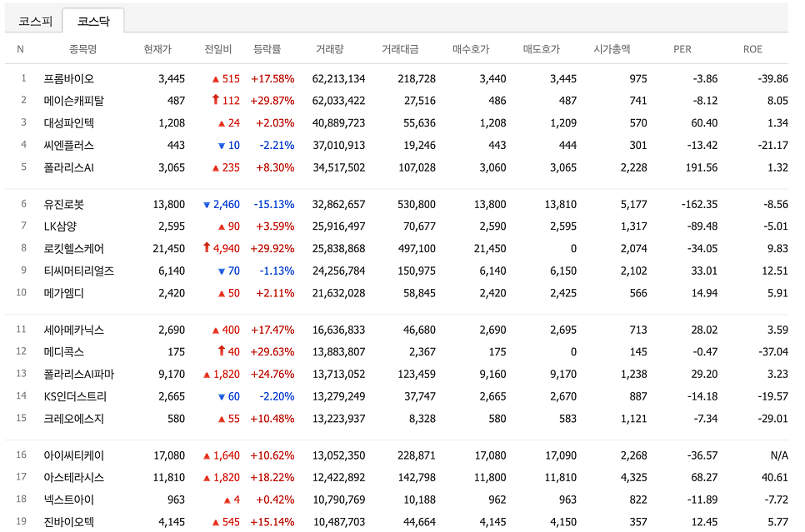The height and width of the screenshot is (532, 805).
Task: Click down arrow beside 2,460
Action: point(207,205)
